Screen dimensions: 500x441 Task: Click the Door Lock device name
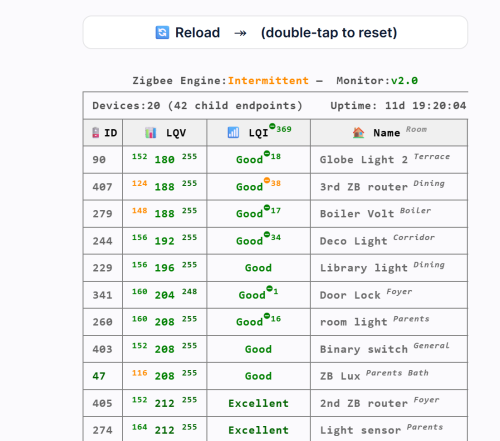coord(350,295)
